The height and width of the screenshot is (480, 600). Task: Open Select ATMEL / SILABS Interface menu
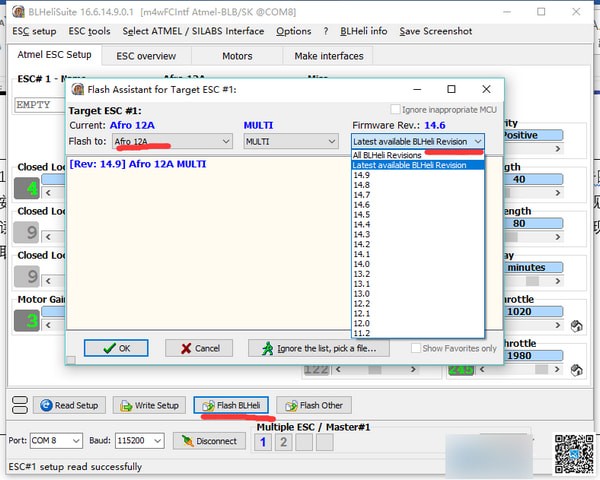coord(193,31)
